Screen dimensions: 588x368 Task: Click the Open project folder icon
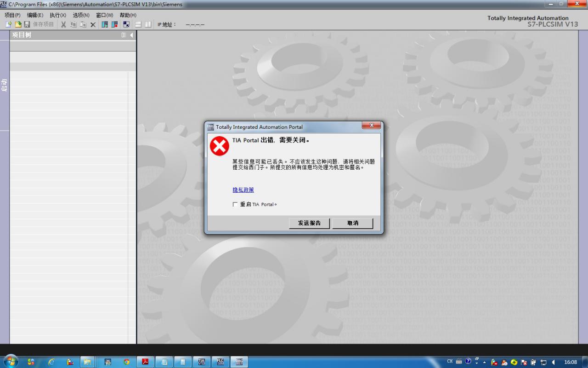coord(18,24)
